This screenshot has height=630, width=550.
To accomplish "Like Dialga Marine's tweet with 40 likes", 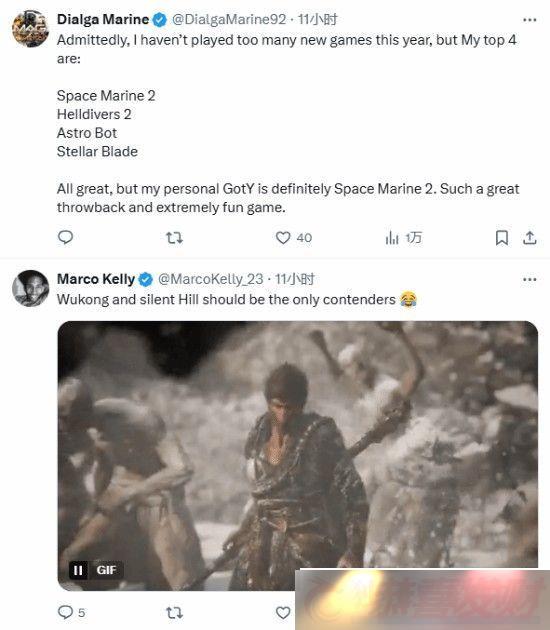I will [x=283, y=238].
